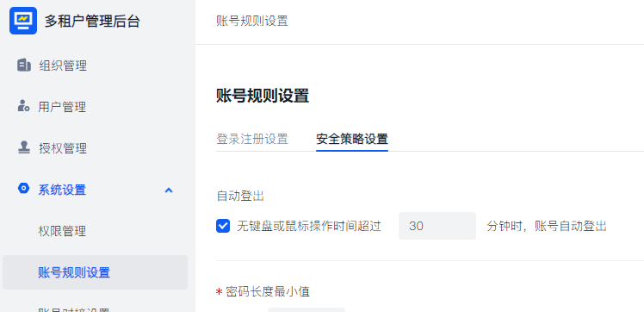Viewport: 644px width, 312px height.
Task: Open the 组织管理 menu label
Action: [63, 66]
